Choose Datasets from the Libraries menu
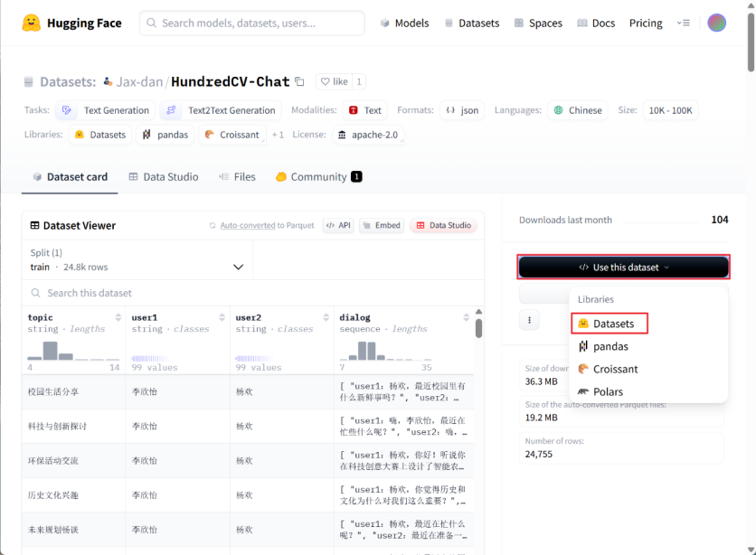 click(x=610, y=324)
